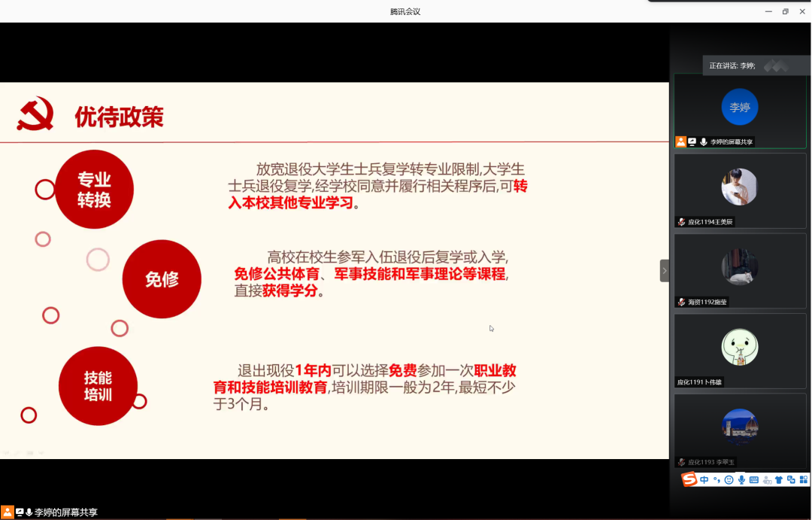Select participant 应化1191卜伟雄 cartoon avatar
This screenshot has height=520, width=812.
[x=740, y=348]
